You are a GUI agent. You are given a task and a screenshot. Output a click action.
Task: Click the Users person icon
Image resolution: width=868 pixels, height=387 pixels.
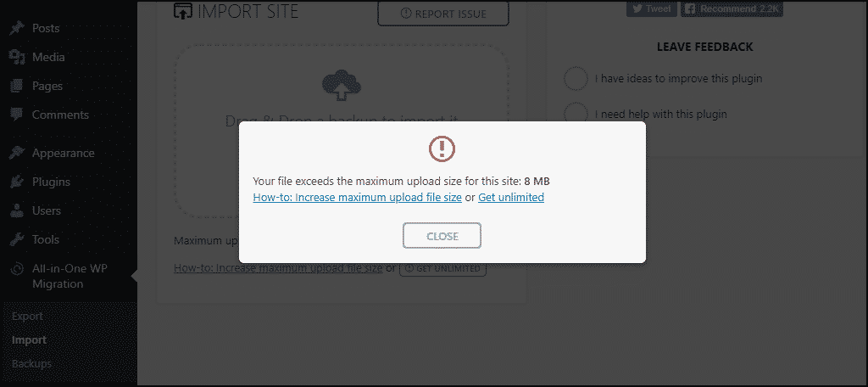pyautogui.click(x=17, y=210)
